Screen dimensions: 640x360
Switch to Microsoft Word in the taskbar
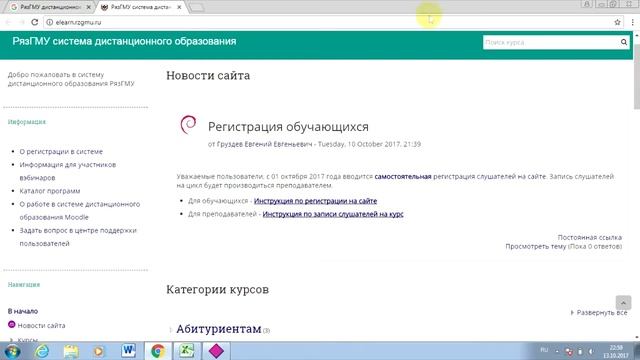(x=129, y=351)
